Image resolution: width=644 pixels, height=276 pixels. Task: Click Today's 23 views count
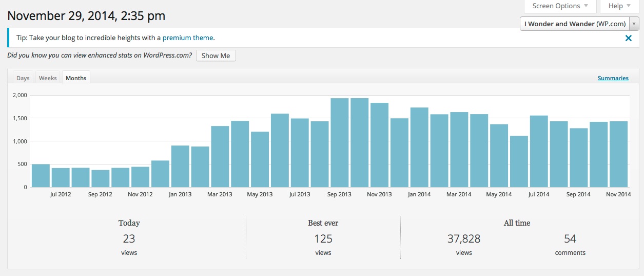coord(129,239)
